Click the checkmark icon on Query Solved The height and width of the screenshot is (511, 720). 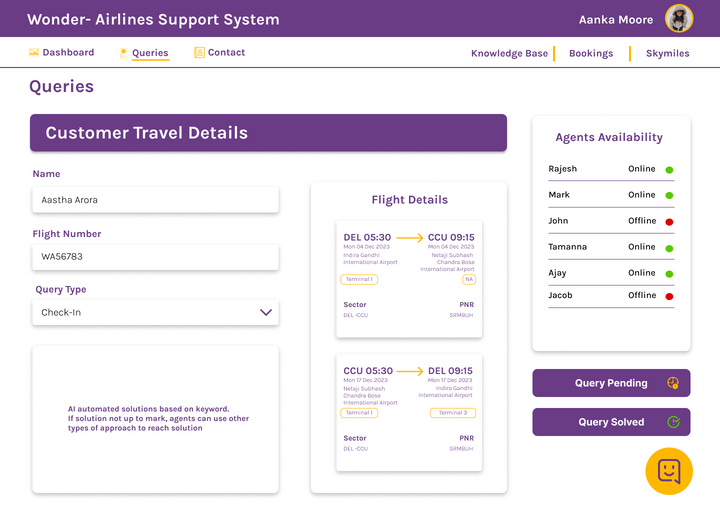tap(673, 421)
